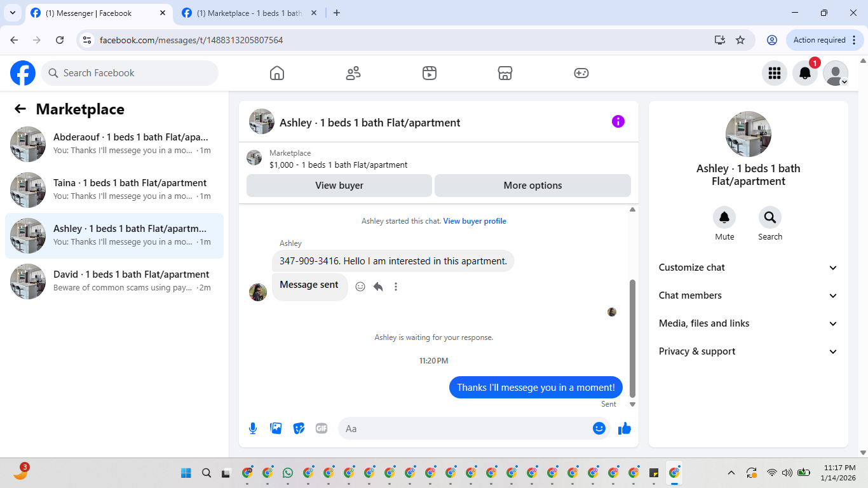The image size is (868, 488).
Task: Bookmark this page with the star icon
Action: point(740,40)
